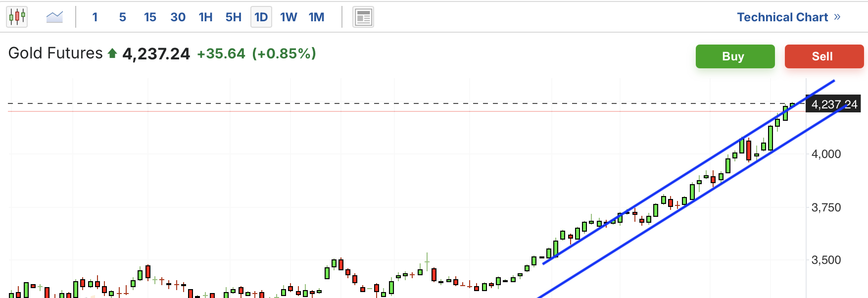
Task: Select the 1W interval
Action: coord(289,17)
